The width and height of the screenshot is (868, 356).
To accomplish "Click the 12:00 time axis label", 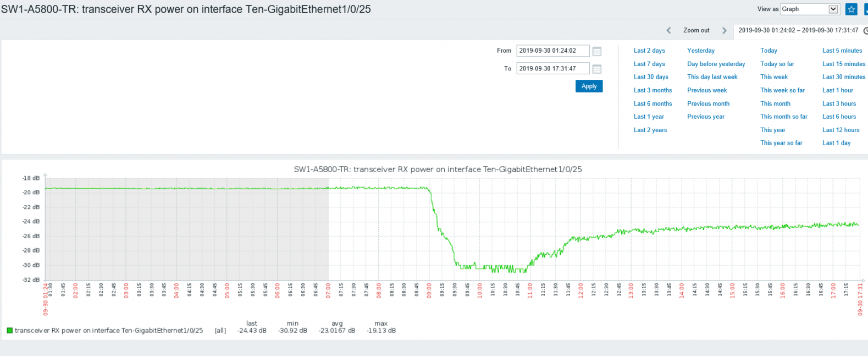I will [x=580, y=290].
